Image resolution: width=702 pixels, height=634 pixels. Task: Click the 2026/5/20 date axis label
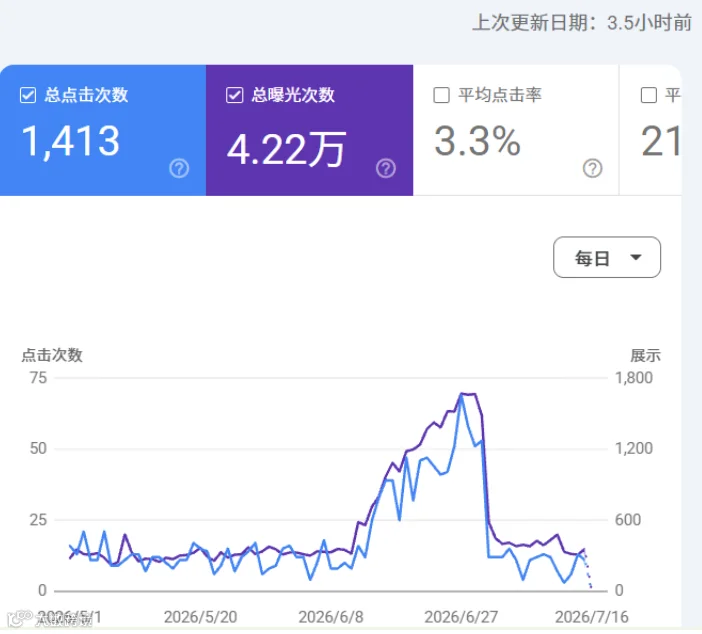[201, 617]
